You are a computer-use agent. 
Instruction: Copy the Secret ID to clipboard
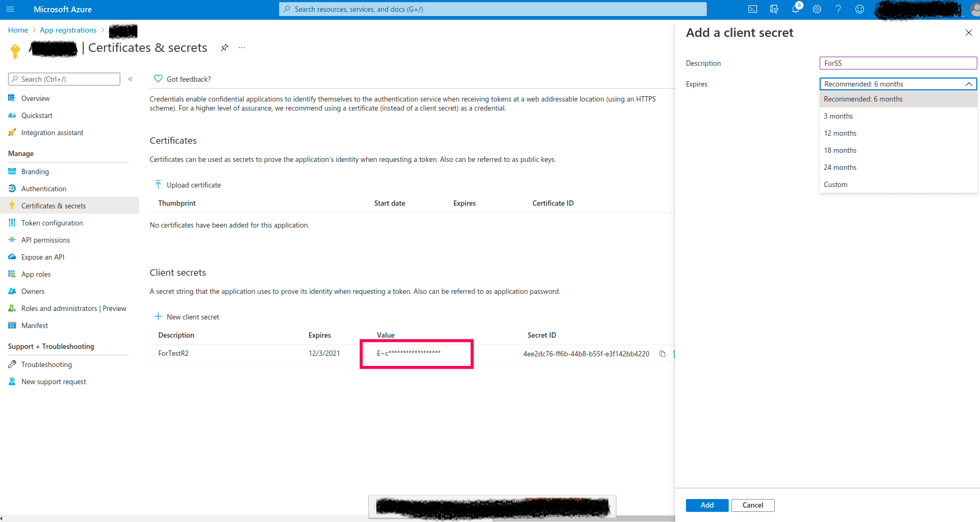(x=662, y=354)
